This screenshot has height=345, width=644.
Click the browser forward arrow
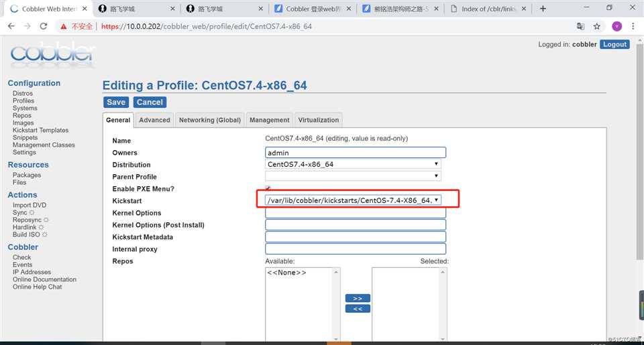click(x=27, y=26)
